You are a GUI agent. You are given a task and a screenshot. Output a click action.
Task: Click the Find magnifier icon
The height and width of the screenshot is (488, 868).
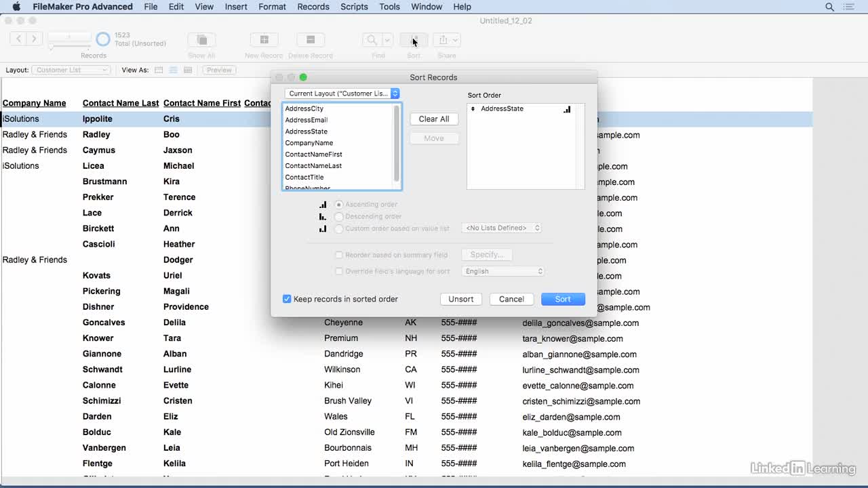pos(372,40)
